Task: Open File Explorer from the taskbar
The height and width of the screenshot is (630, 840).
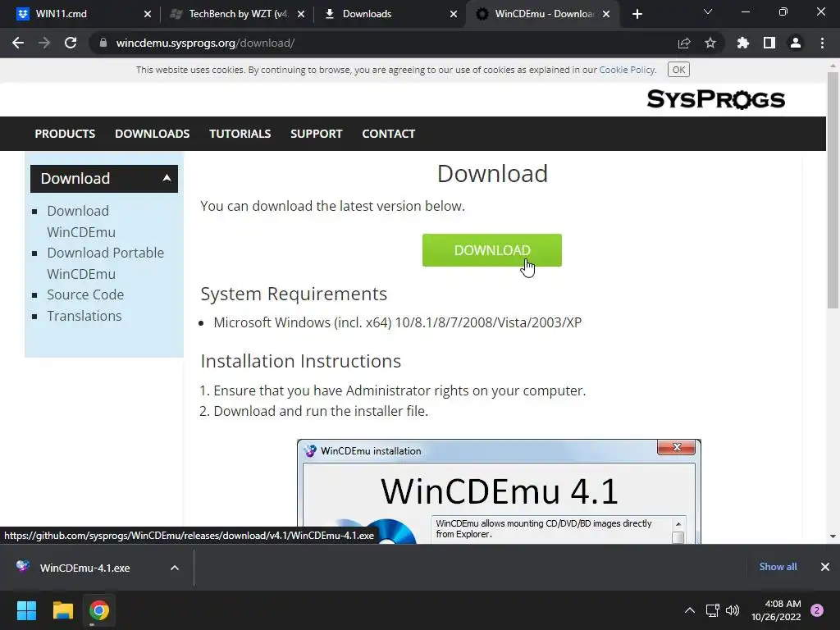Action: click(62, 610)
